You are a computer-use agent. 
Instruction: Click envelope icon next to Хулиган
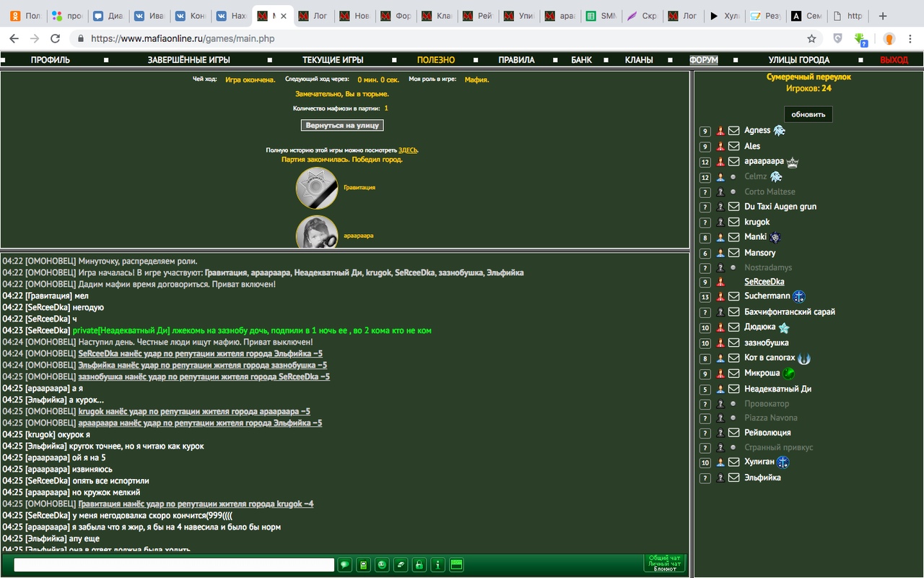pyautogui.click(x=733, y=462)
